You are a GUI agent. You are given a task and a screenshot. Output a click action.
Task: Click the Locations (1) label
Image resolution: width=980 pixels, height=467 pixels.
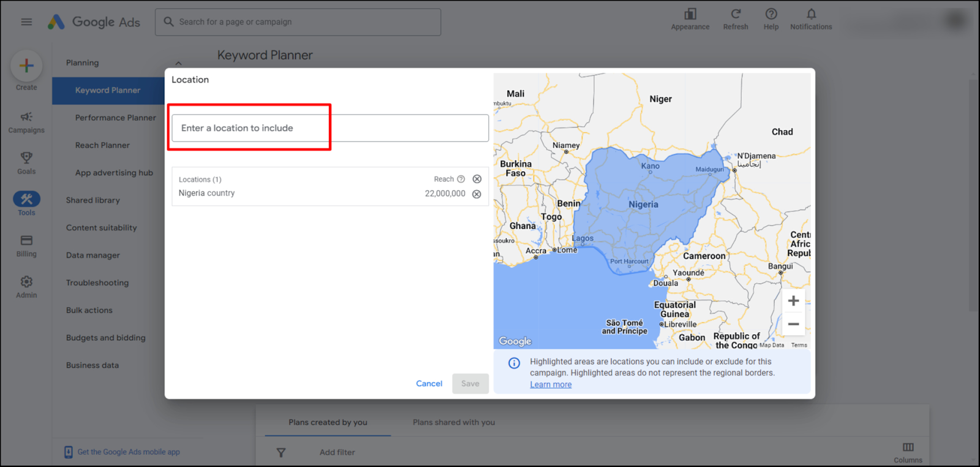(200, 180)
